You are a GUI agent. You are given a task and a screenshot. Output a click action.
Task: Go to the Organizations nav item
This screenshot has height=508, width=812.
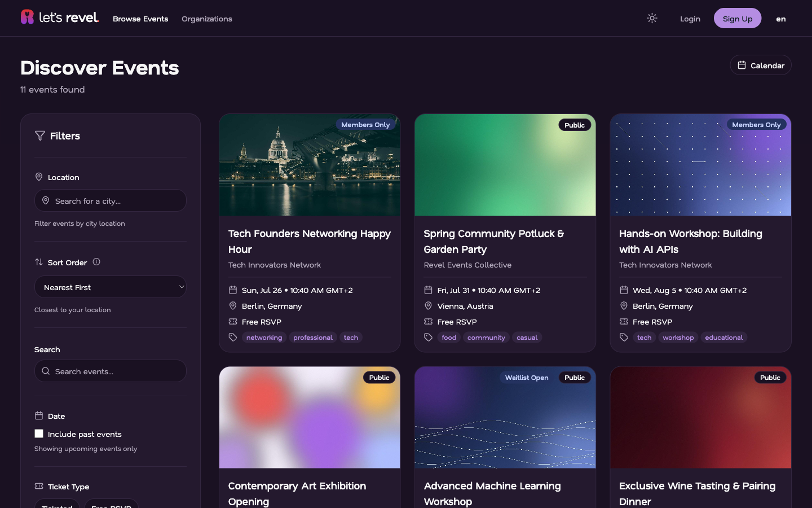point(207,19)
